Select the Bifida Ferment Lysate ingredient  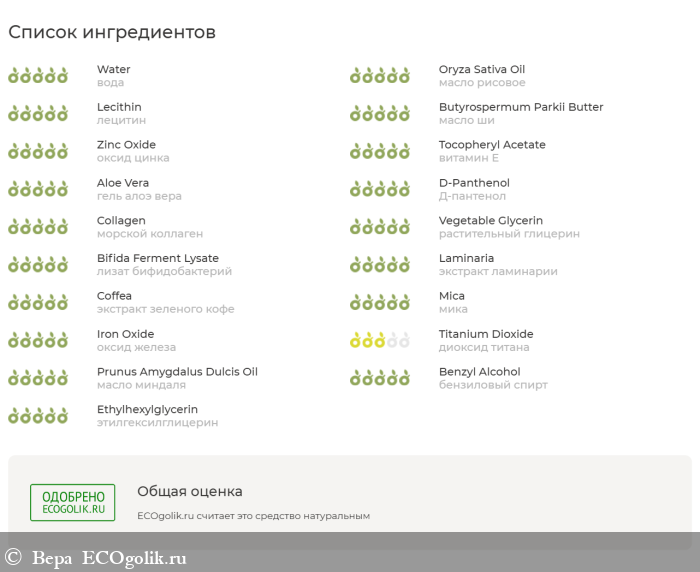pos(157,258)
